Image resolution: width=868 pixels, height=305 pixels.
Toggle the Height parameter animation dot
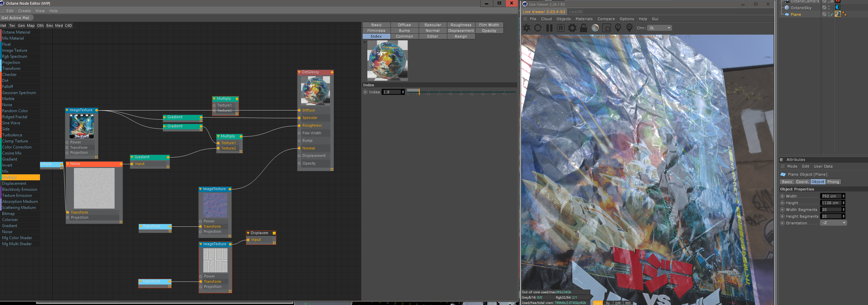(x=782, y=203)
